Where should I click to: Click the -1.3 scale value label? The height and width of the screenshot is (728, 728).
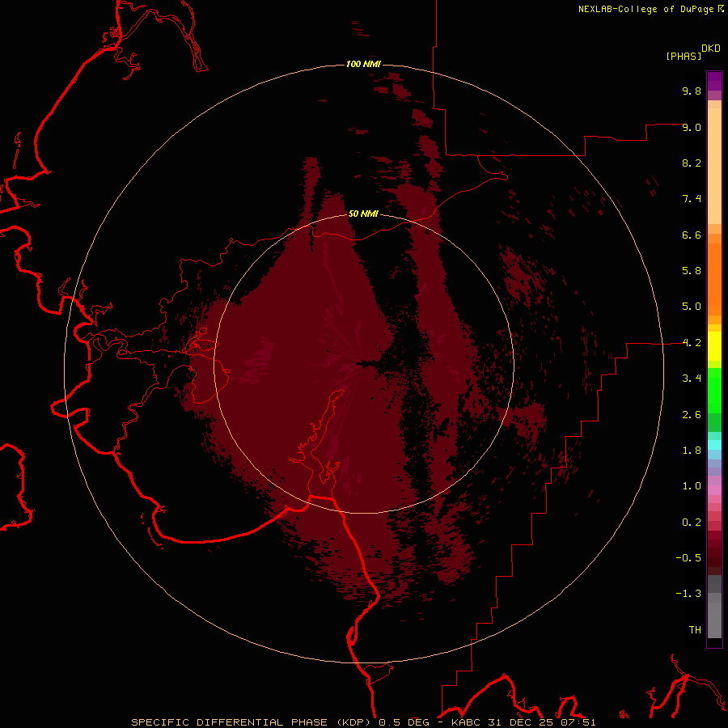688,594
